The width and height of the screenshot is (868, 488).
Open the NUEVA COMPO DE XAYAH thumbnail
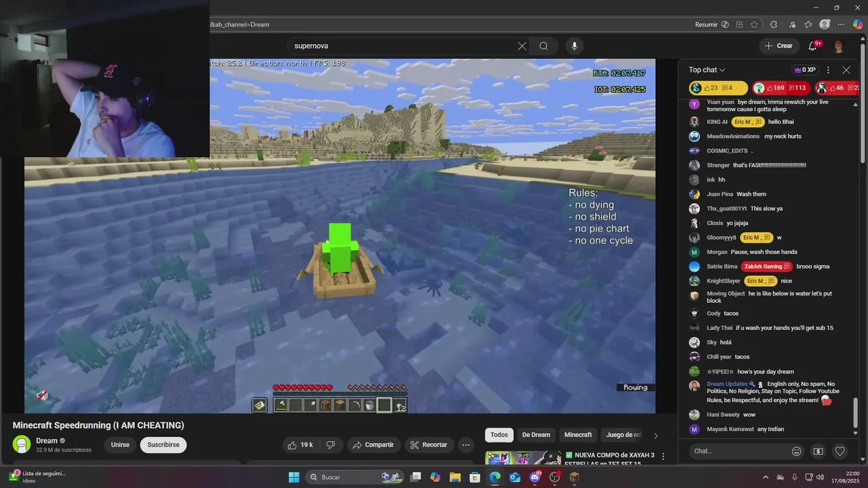[523, 457]
